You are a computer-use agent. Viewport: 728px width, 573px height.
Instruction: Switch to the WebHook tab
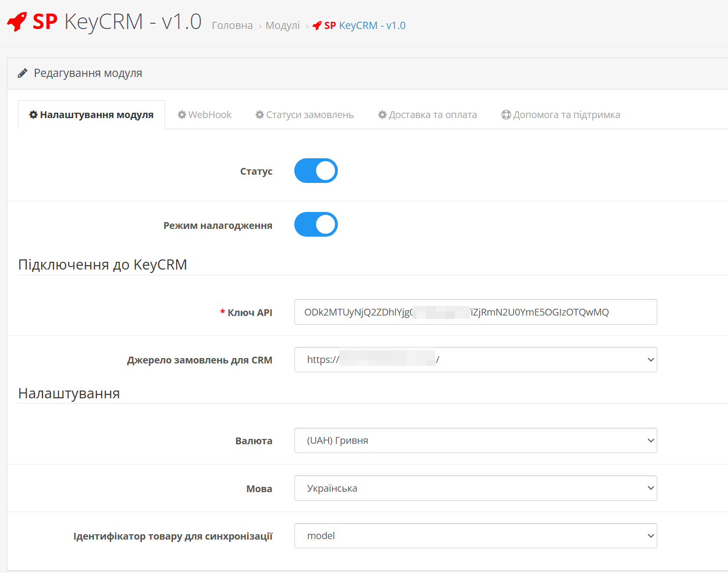204,115
